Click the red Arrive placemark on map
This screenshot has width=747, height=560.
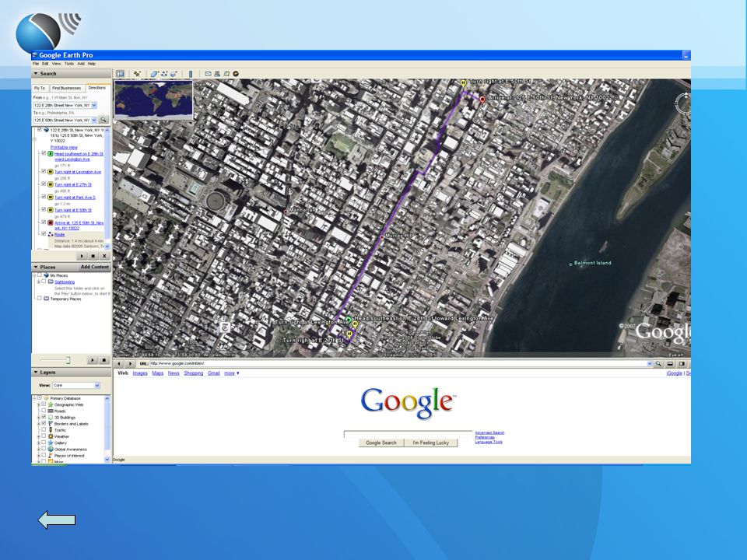pyautogui.click(x=482, y=100)
